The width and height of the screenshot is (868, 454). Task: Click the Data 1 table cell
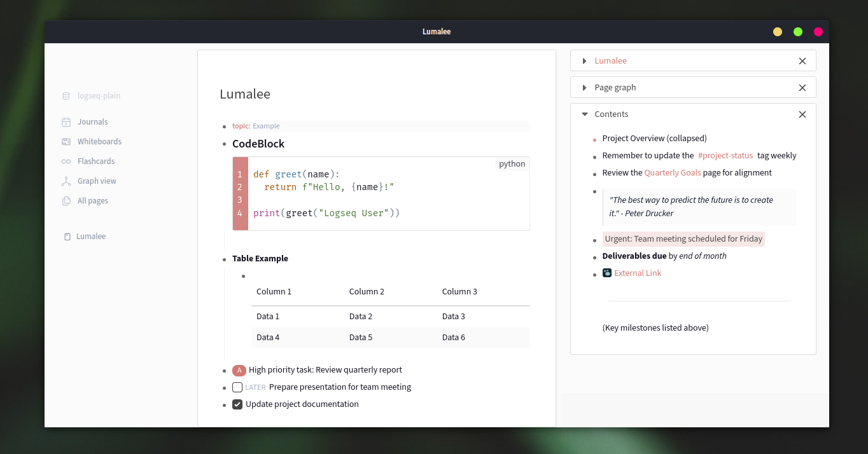click(268, 317)
